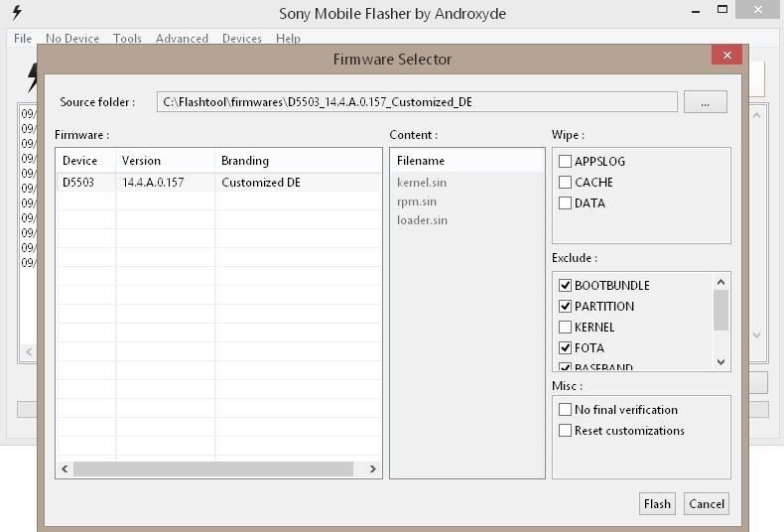Image resolution: width=784 pixels, height=532 pixels.
Task: Select loader.sin in the content list
Action: click(422, 220)
